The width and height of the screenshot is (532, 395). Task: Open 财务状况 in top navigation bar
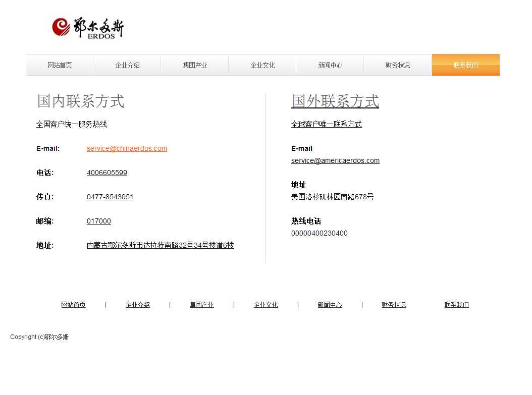pyautogui.click(x=398, y=65)
